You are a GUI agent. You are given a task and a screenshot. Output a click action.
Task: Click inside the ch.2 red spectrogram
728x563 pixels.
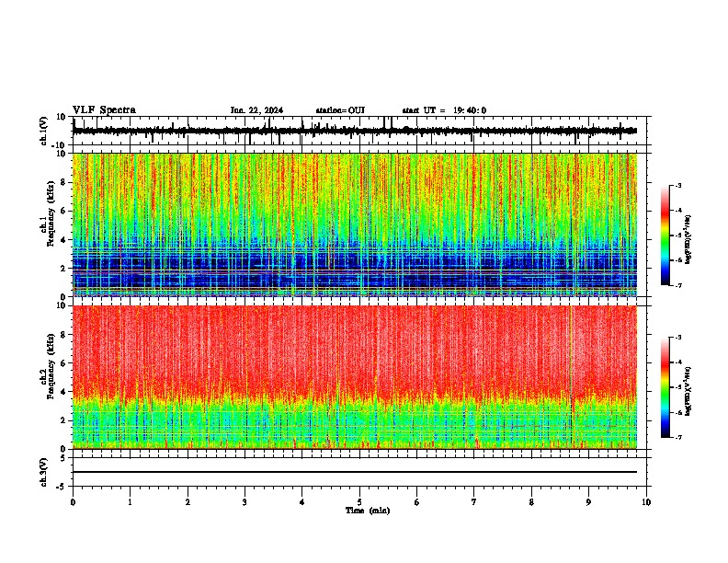click(x=355, y=377)
